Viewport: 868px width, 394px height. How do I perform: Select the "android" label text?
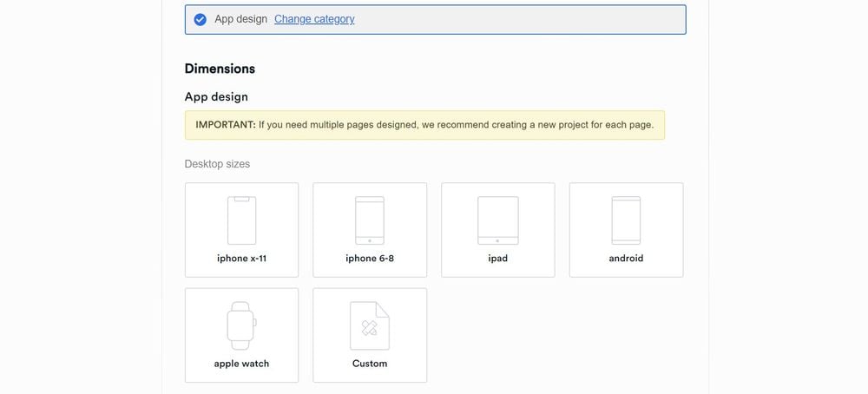[626, 259]
